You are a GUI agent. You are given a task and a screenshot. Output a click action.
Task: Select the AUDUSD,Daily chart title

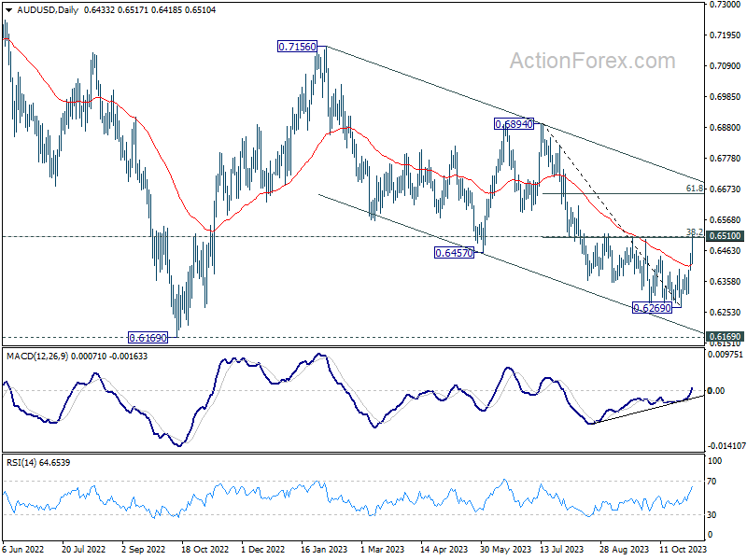point(48,9)
